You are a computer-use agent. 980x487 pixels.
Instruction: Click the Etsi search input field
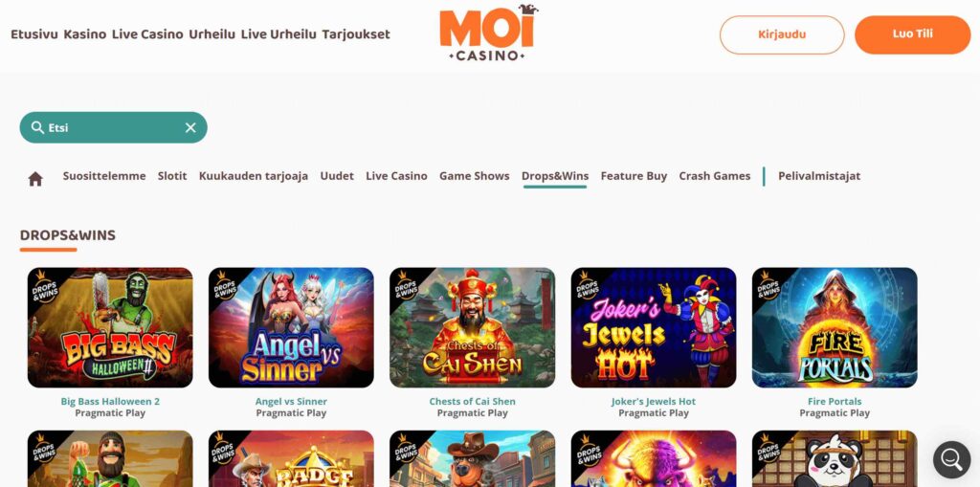coord(114,127)
